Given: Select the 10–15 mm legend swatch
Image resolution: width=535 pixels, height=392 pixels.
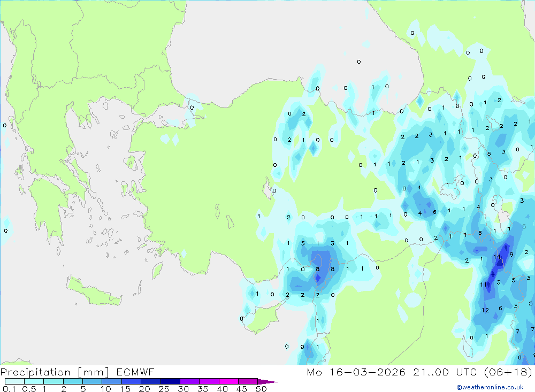Looking at the screenshot, I should 112,381.
